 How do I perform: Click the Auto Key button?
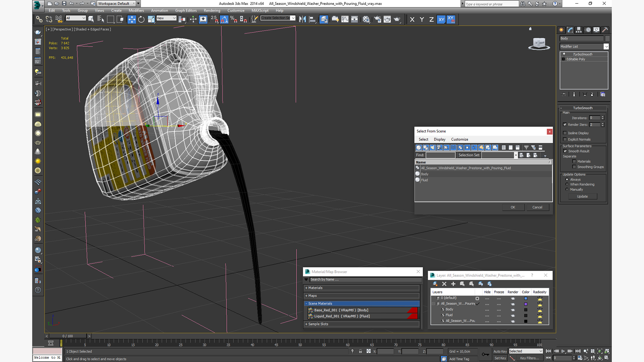coord(500,351)
